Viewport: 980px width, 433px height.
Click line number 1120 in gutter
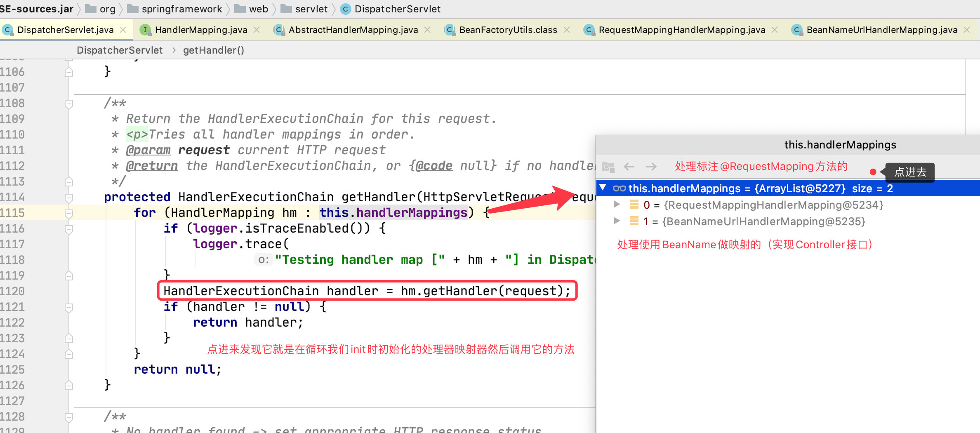click(x=12, y=291)
